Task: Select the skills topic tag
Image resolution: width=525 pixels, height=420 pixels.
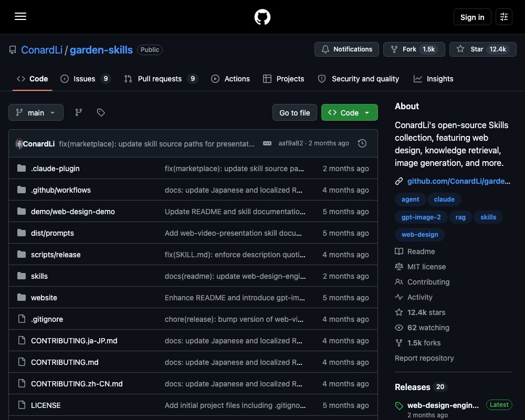Action: coord(488,217)
